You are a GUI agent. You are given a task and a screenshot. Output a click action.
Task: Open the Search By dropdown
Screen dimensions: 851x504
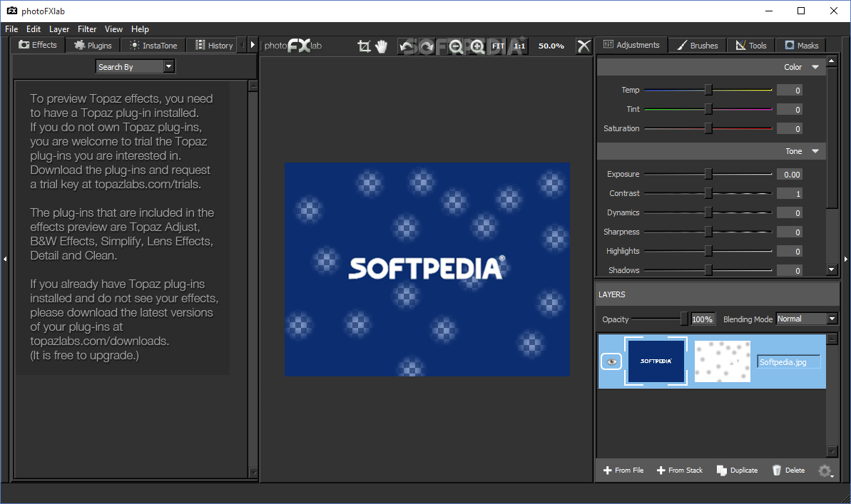click(x=136, y=67)
